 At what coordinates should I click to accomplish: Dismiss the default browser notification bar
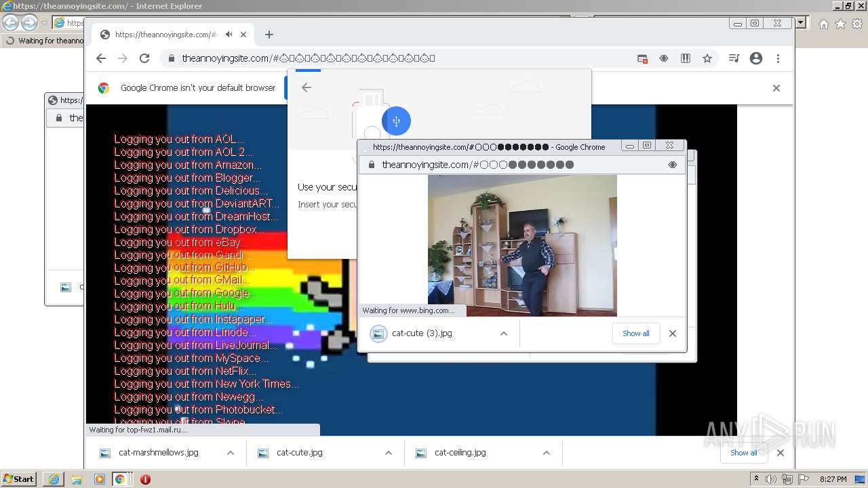point(776,88)
